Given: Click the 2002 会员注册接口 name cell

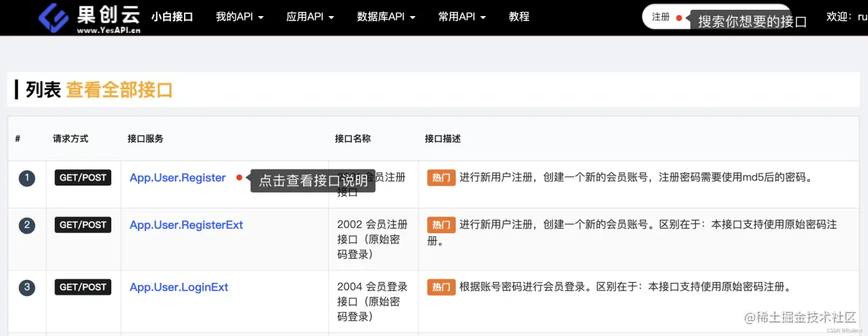Looking at the screenshot, I should tap(372, 239).
